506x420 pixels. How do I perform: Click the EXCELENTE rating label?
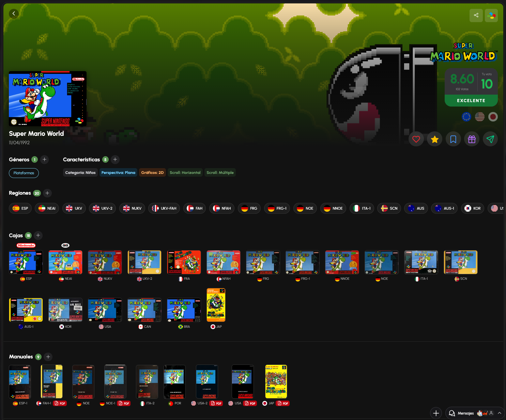click(x=471, y=101)
